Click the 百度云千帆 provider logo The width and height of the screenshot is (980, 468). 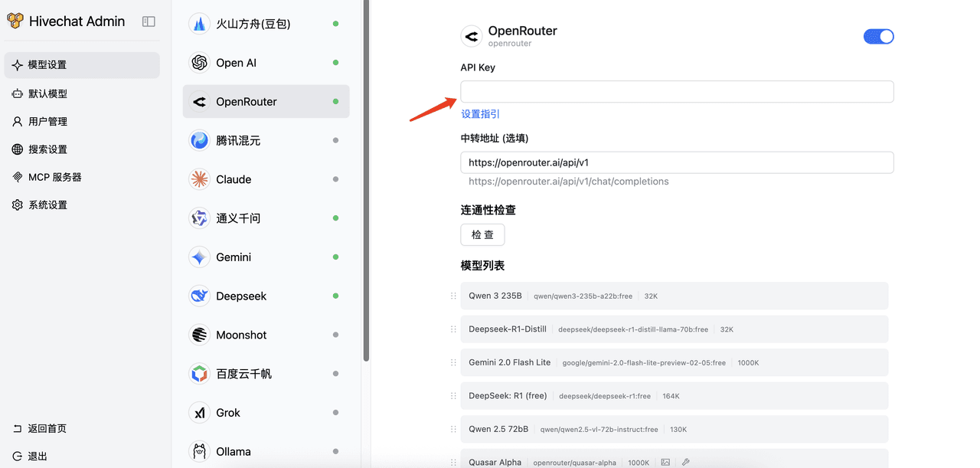(x=199, y=374)
